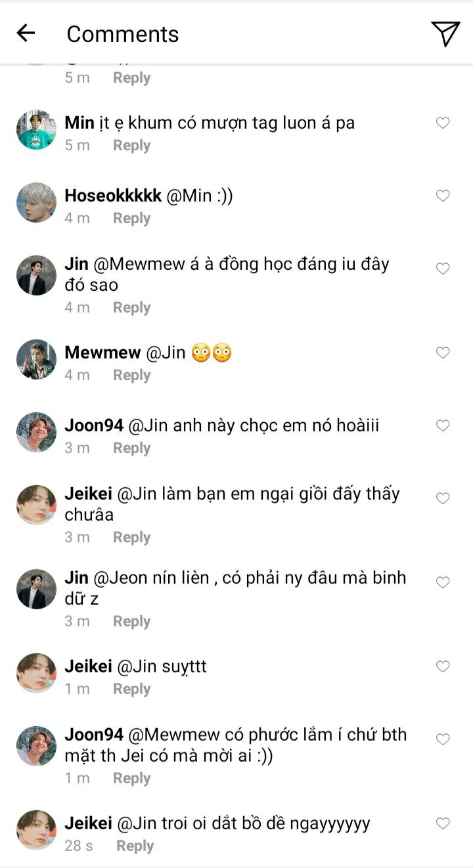
Task: Like Joon94's comment ending in 'hoàiii'
Action: 443,425
